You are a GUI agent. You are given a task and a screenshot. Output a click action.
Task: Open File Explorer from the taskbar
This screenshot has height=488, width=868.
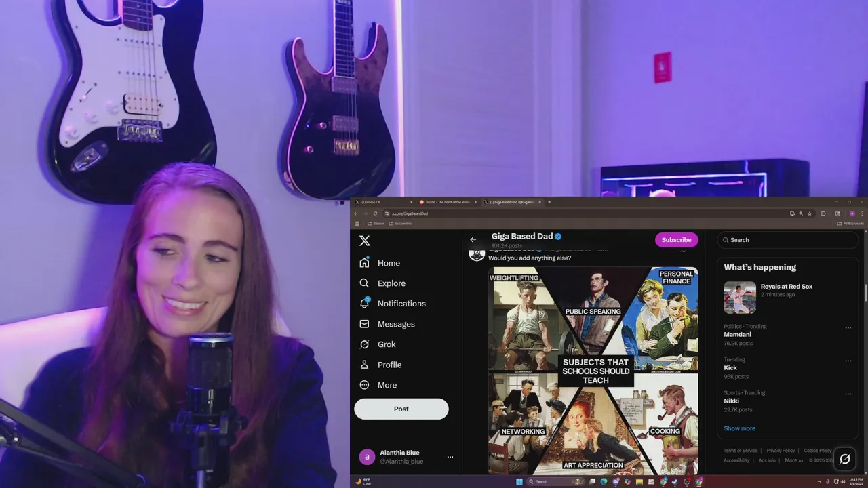[639, 481]
